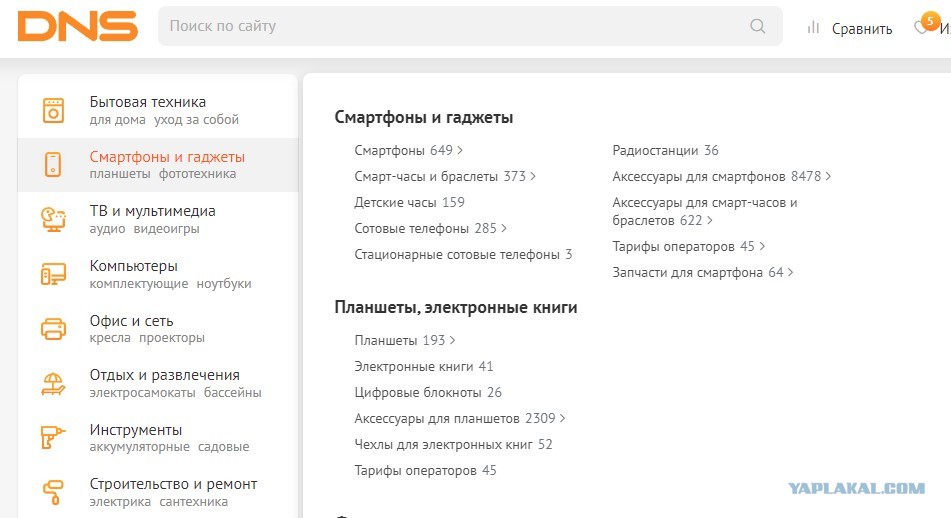
Task: Click the paint roller icon for Строительство
Action: [x=53, y=492]
